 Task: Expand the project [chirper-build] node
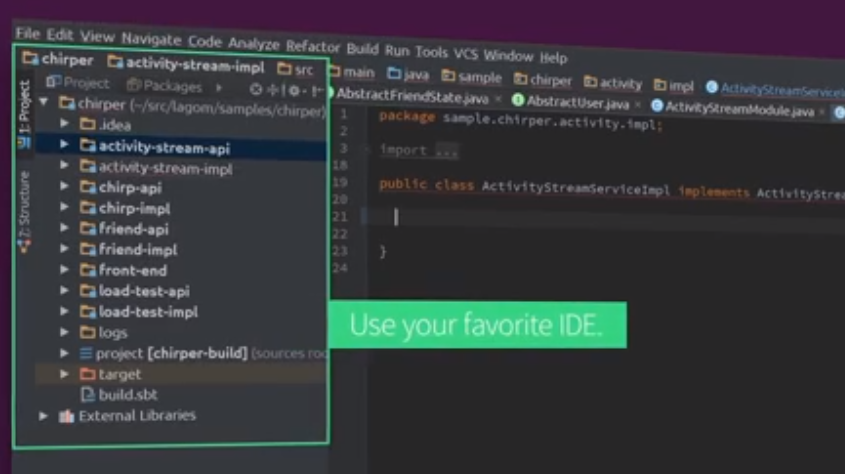click(64, 353)
